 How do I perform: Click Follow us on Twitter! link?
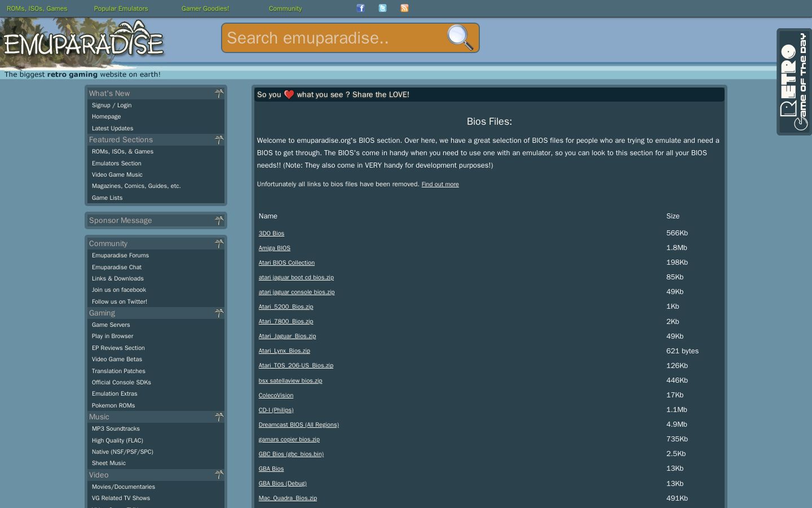[x=120, y=301]
